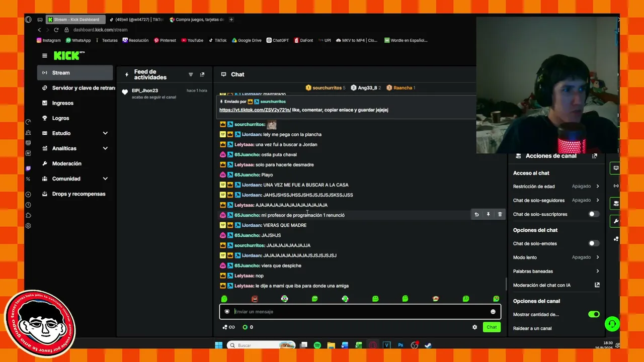This screenshot has height=362, width=644.
Task: Pop out the Acciones de canal panel
Action: pyautogui.click(x=595, y=156)
